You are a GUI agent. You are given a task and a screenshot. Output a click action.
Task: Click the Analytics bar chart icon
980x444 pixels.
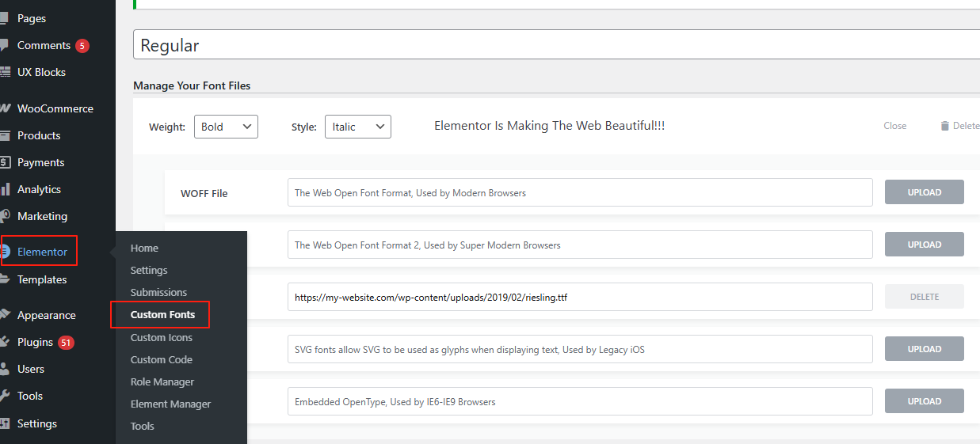pyautogui.click(x=5, y=189)
